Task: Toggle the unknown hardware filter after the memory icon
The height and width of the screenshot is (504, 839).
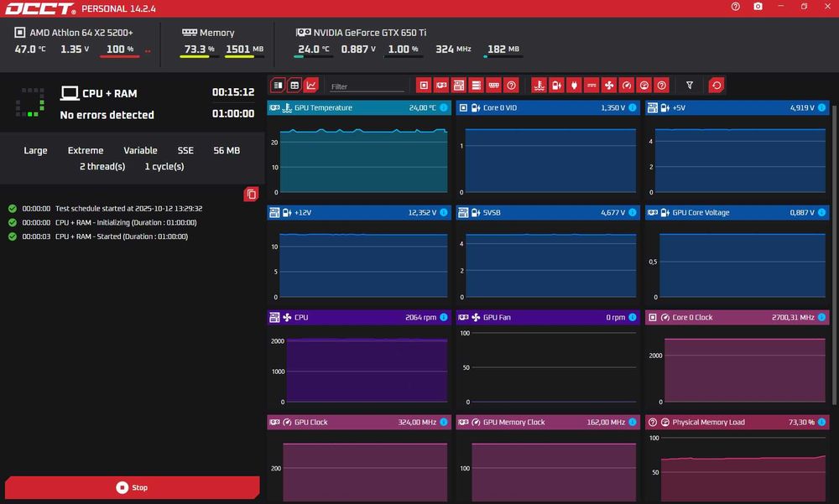Action: pyautogui.click(x=512, y=85)
